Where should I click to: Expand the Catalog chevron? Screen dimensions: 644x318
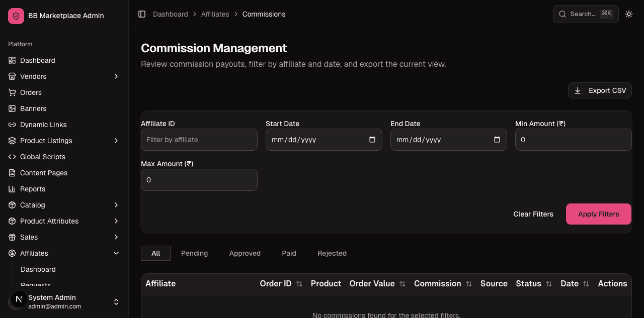click(x=116, y=205)
